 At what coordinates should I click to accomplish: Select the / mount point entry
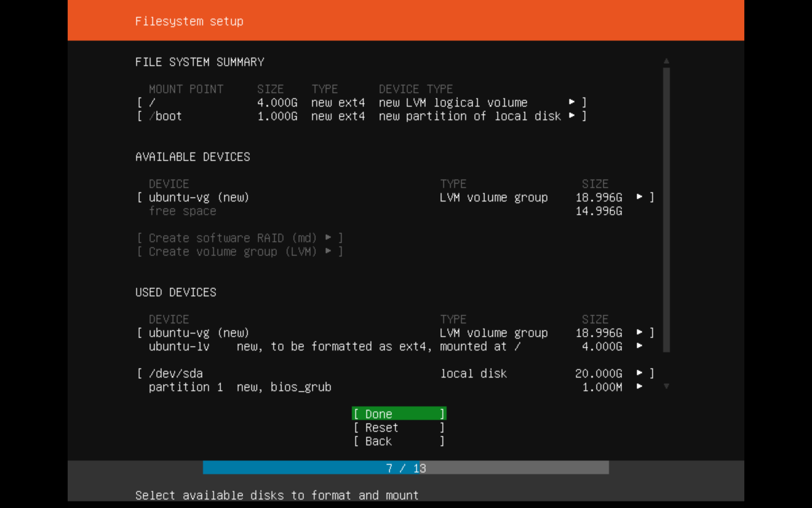point(362,102)
